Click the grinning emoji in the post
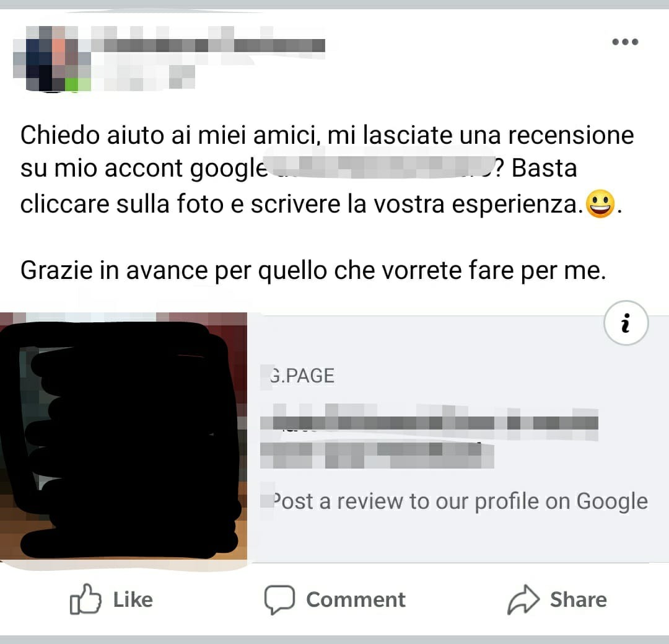This screenshot has width=669, height=644. [x=600, y=204]
